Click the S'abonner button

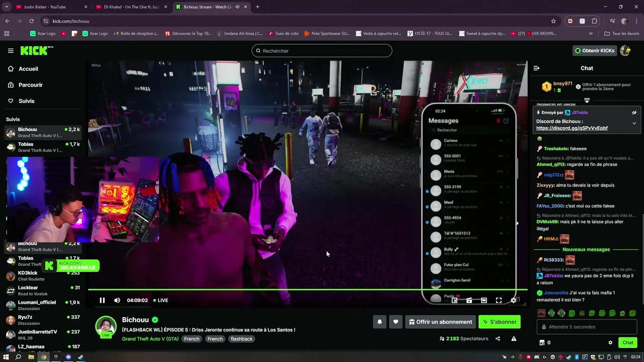500,322
